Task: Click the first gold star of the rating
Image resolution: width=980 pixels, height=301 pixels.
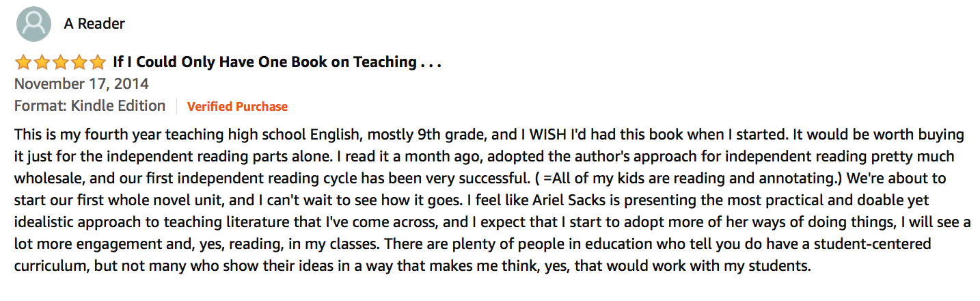Action: point(23,63)
